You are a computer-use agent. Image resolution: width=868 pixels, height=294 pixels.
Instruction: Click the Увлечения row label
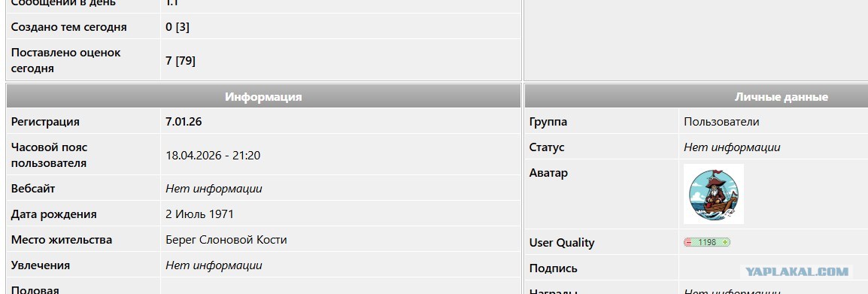[x=41, y=265]
